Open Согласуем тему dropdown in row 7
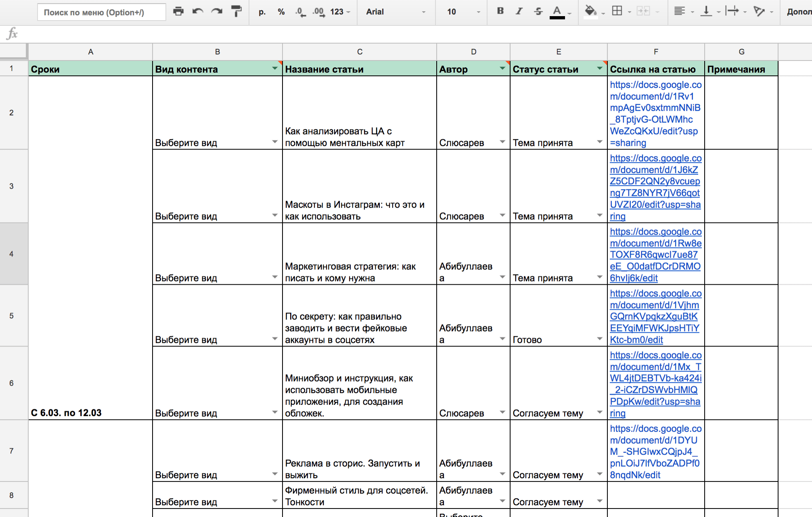The width and height of the screenshot is (812, 517). (600, 474)
